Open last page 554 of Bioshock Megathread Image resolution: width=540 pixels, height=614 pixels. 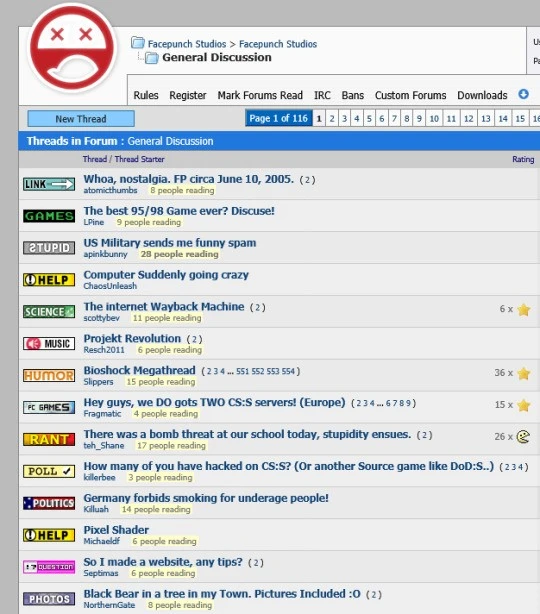click(x=288, y=371)
